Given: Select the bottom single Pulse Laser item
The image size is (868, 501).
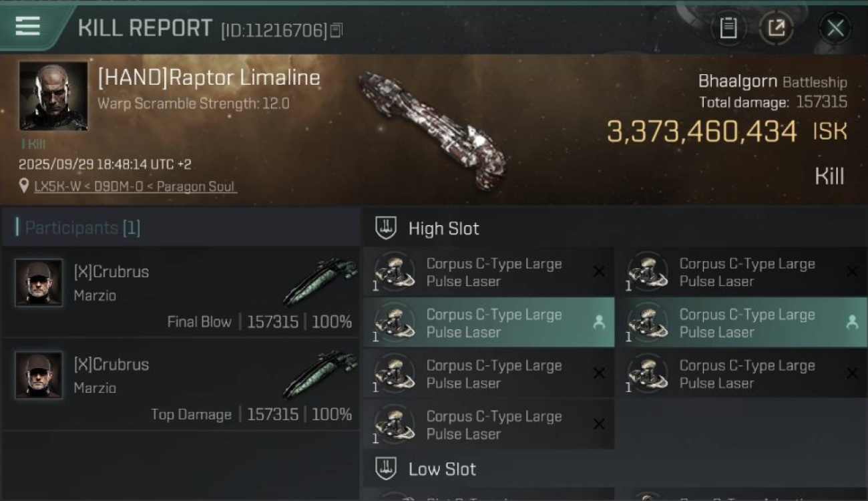Looking at the screenshot, I should [x=489, y=425].
